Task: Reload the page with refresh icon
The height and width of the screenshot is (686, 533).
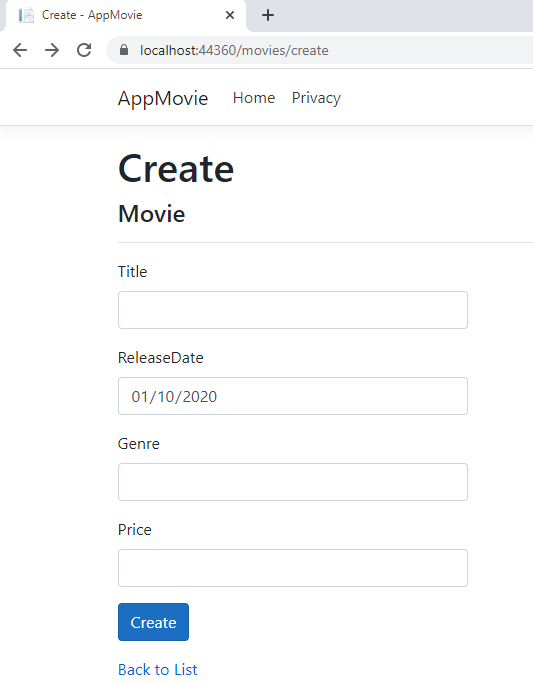Action: (84, 50)
